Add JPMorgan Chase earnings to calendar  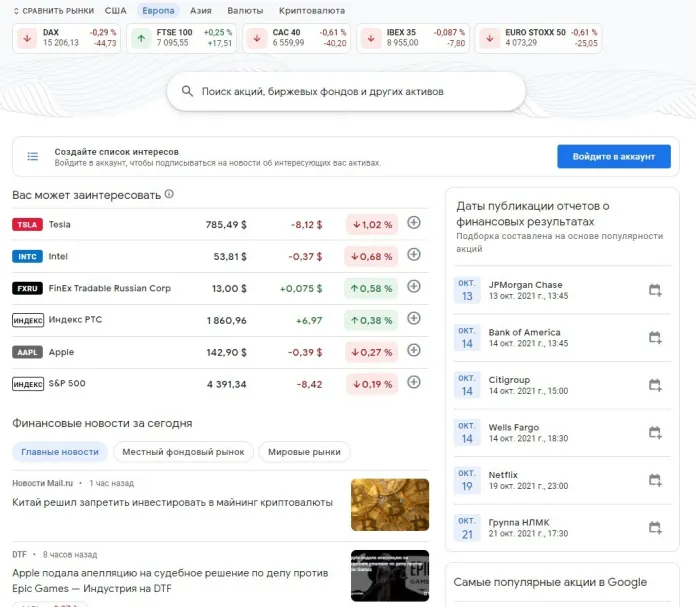[x=655, y=290]
